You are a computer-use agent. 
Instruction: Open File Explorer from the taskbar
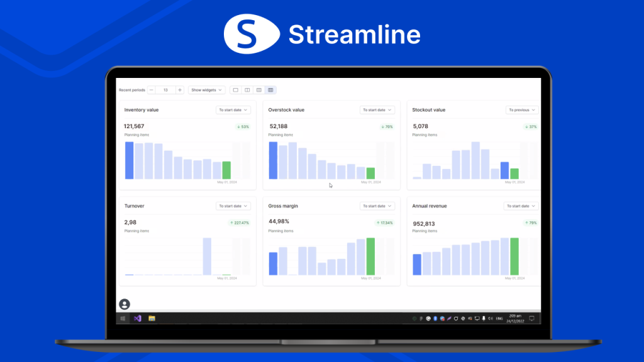152,319
